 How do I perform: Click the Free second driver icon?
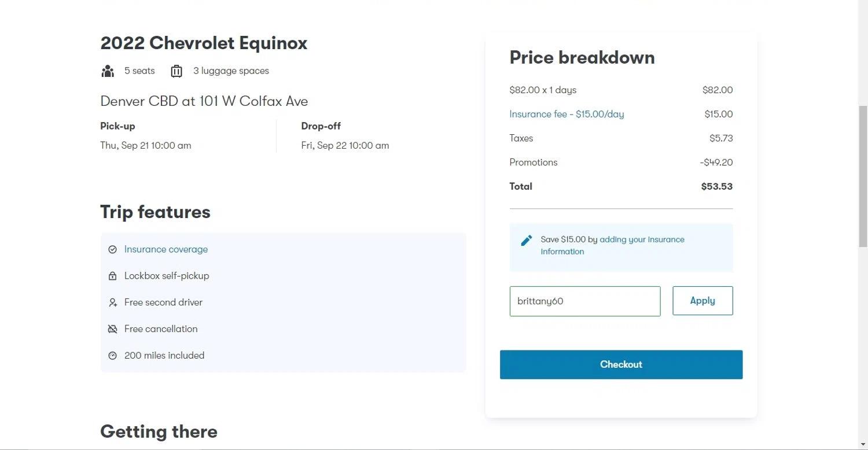point(113,303)
